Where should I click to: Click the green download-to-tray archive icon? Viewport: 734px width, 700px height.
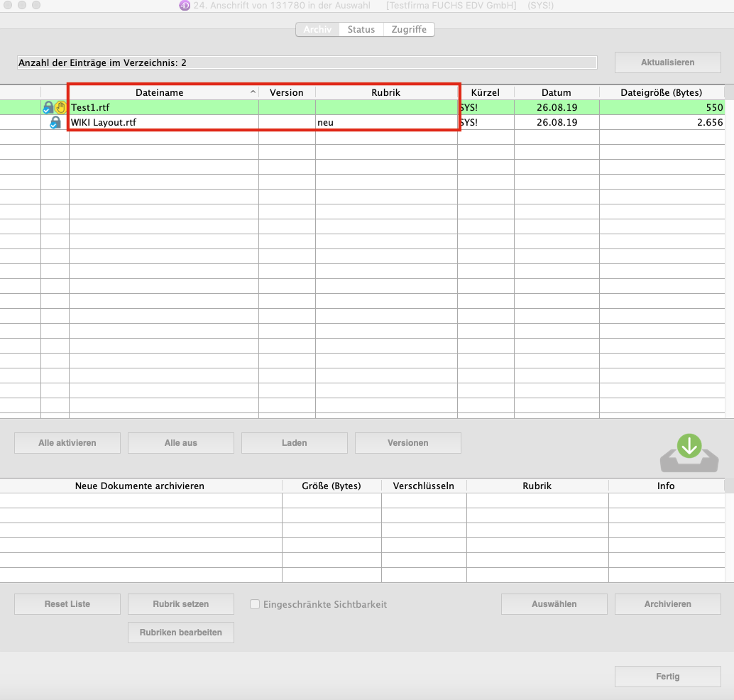[x=689, y=453]
